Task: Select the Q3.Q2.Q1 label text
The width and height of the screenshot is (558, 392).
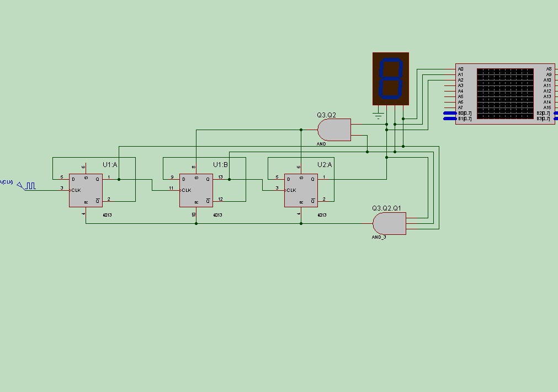Action: coord(386,208)
